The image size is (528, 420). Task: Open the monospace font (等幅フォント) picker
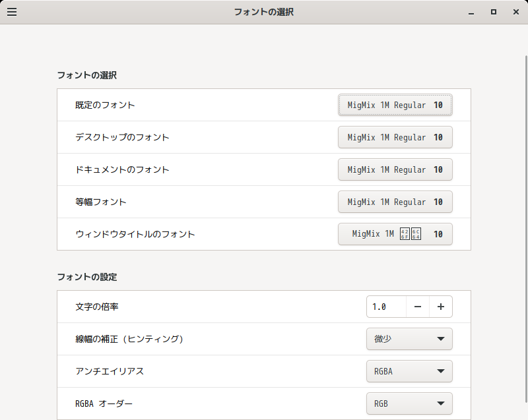(395, 202)
